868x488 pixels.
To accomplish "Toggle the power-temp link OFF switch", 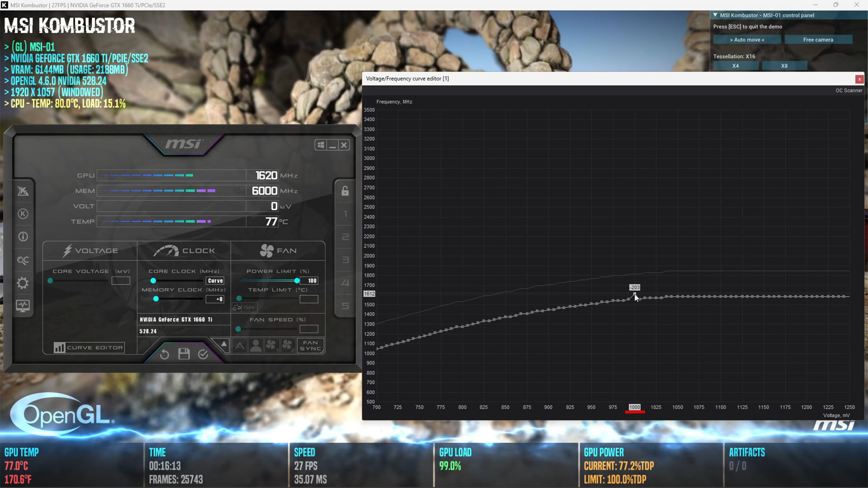I will tap(245, 308).
